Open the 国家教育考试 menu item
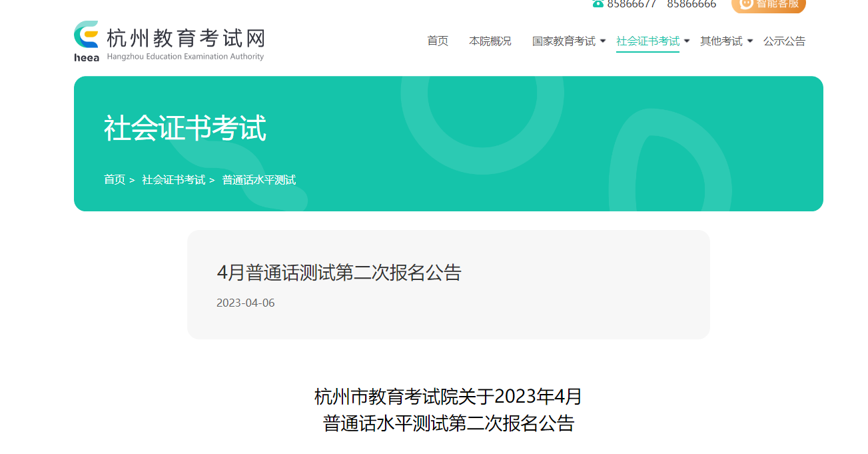Viewport: 868px width, 454px height. tap(564, 41)
